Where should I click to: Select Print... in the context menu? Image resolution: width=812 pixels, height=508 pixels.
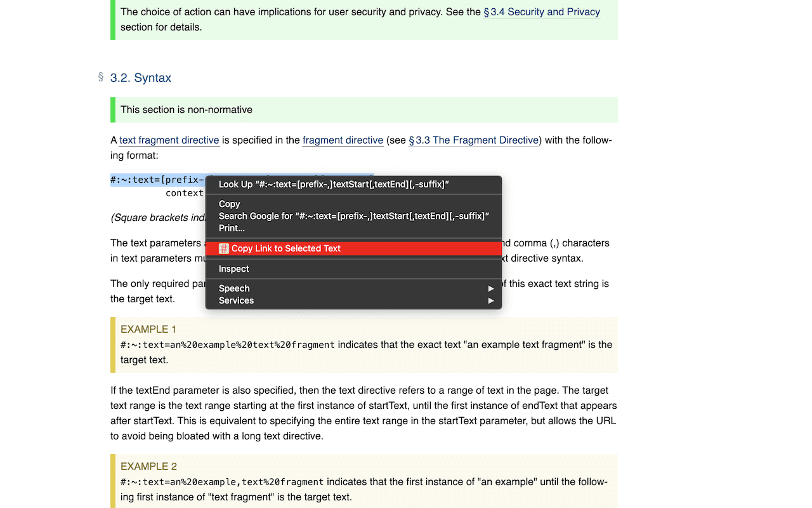232,228
